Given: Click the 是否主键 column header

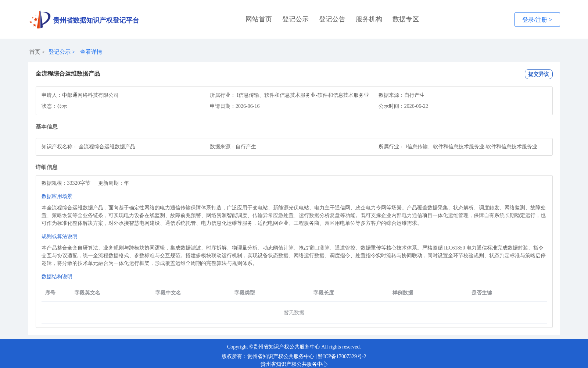Looking at the screenshot, I should pos(482,293).
